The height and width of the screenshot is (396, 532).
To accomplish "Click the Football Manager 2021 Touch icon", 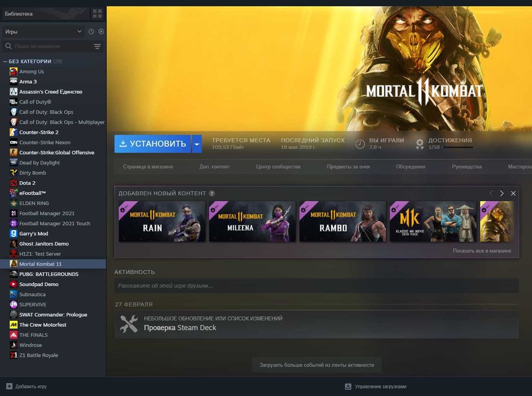I will pos(13,223).
